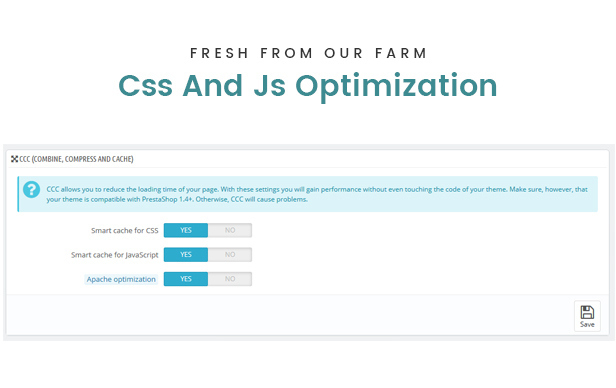Click the CCC info message text
The height and width of the screenshot is (388, 616).
317,194
